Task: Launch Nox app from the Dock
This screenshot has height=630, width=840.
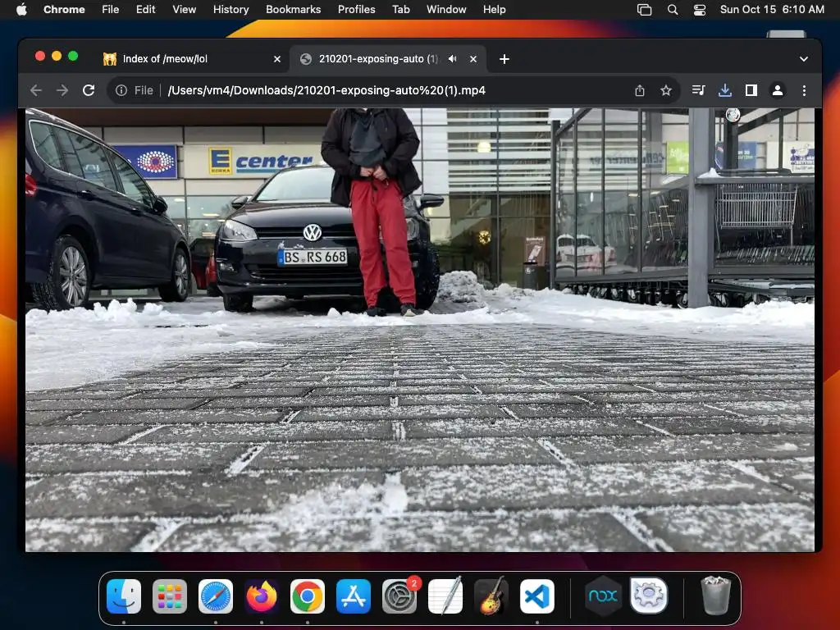Action: click(x=603, y=596)
